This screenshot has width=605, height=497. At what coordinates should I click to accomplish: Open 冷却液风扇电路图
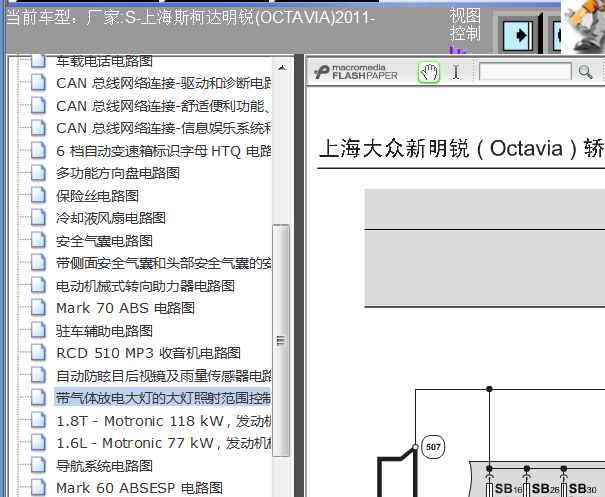(x=111, y=218)
